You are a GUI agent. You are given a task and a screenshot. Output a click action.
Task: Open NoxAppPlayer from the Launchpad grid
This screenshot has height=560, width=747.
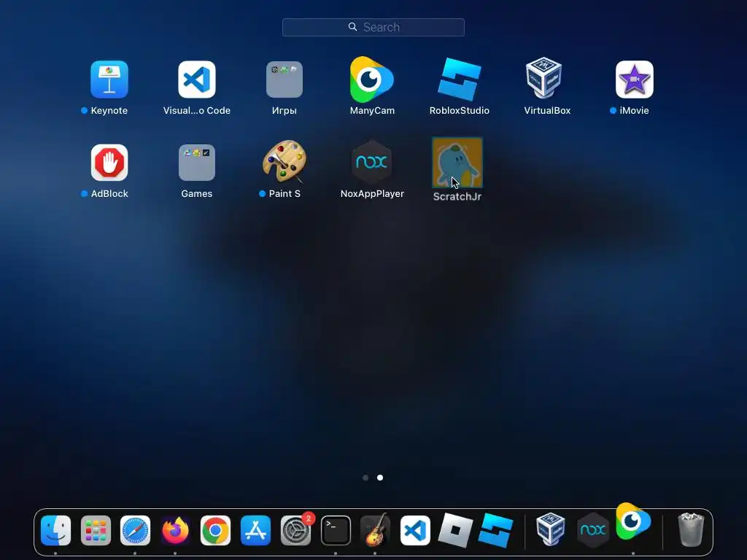371,163
